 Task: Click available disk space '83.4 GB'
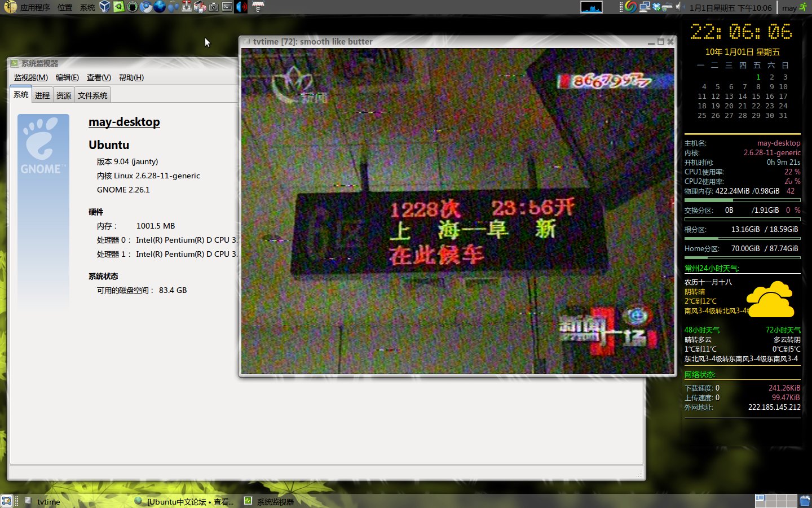(x=173, y=290)
